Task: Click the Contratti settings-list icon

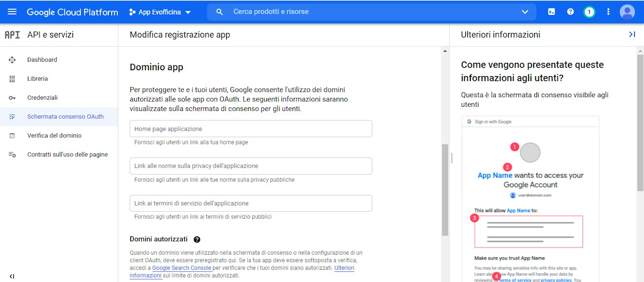Action: [12, 154]
